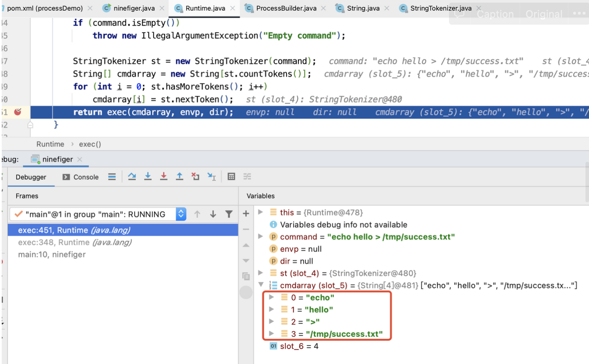Open the Debugger tab
This screenshot has height=364, width=589.
pyautogui.click(x=31, y=177)
